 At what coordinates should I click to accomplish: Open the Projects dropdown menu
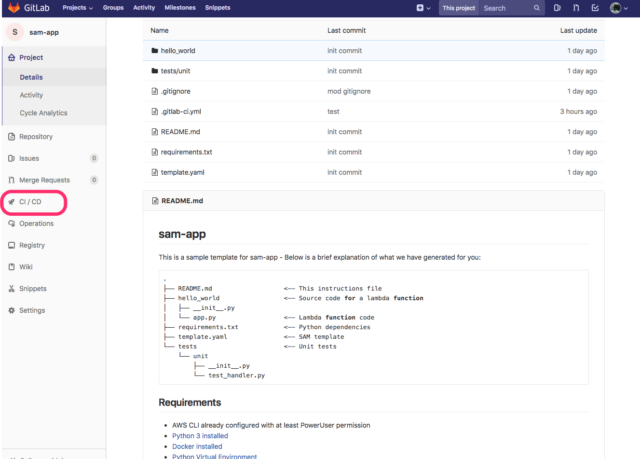pos(77,8)
